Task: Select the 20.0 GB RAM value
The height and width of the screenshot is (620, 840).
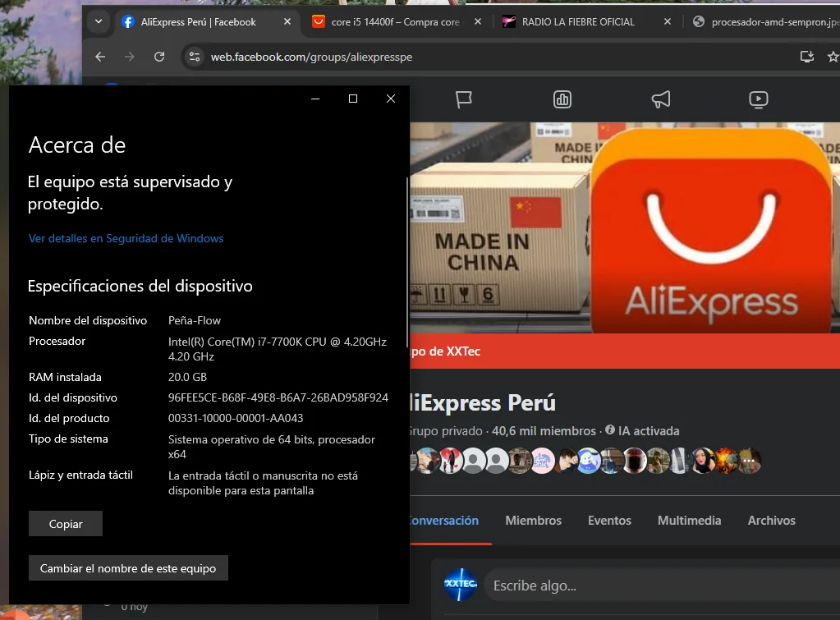Action: click(187, 377)
